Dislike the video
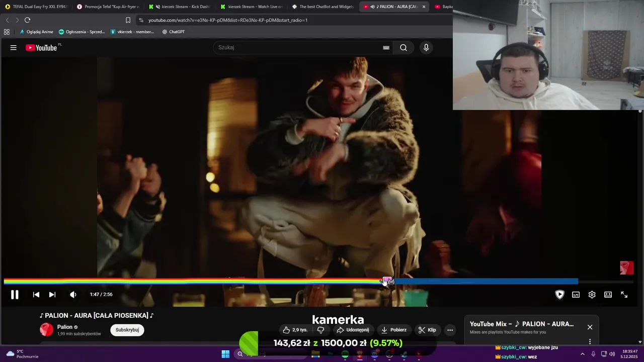The width and height of the screenshot is (644, 362). 321,330
